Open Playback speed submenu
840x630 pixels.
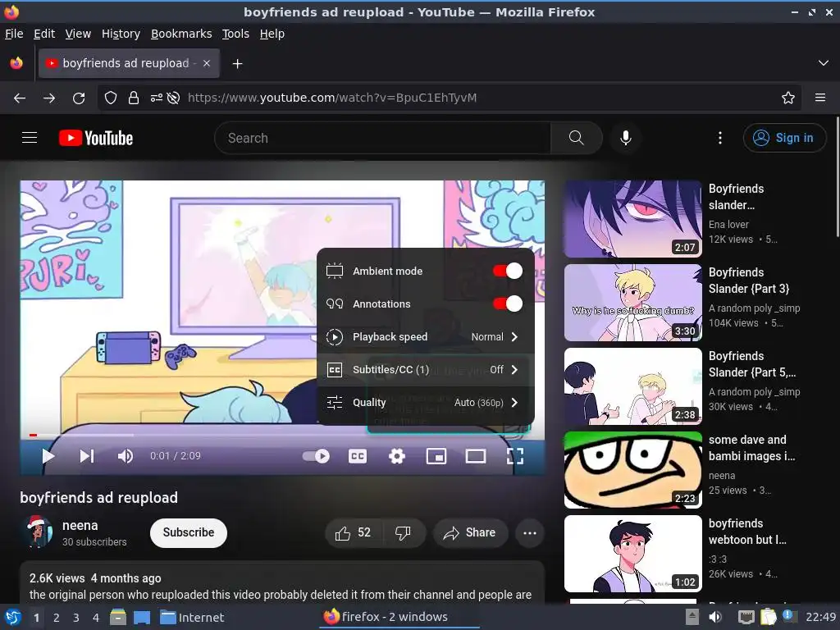coord(426,337)
